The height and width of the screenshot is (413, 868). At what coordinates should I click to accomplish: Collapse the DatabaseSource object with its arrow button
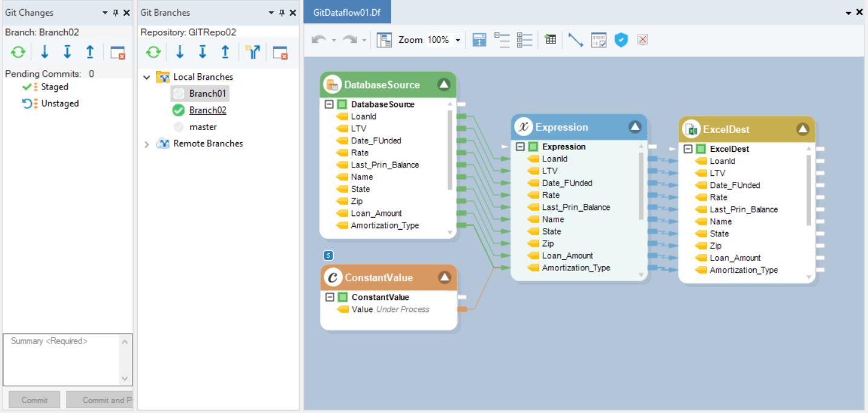pos(444,85)
